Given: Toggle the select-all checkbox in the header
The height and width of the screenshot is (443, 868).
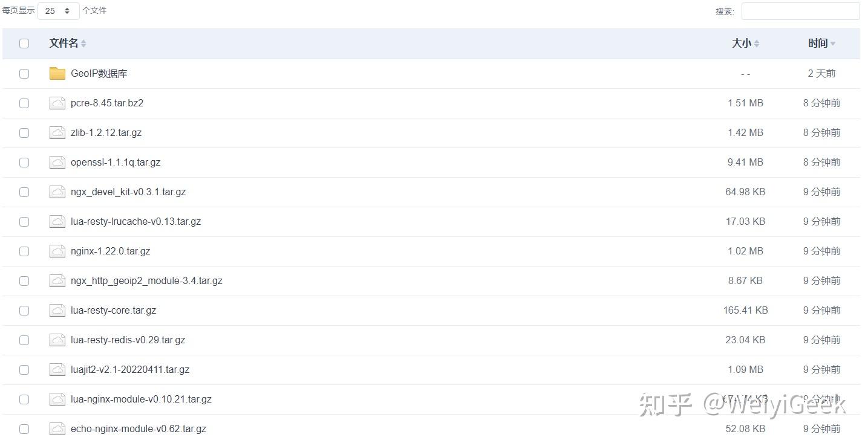Looking at the screenshot, I should coord(24,44).
